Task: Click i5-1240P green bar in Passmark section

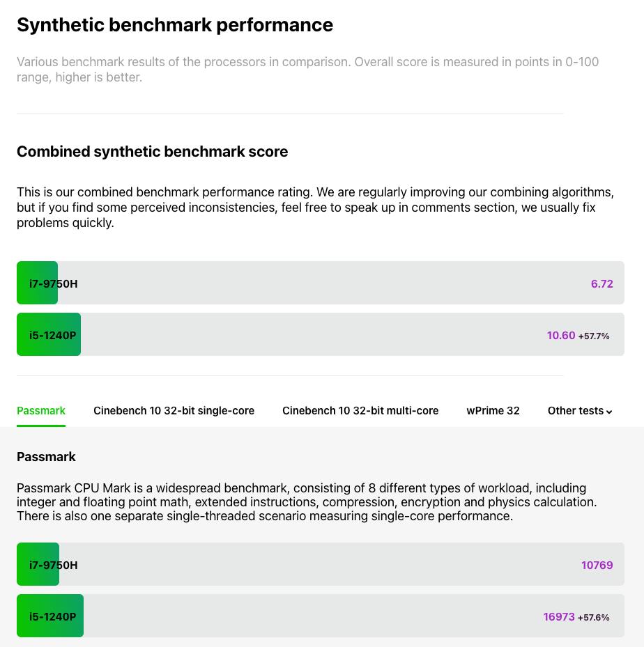Action: (50, 616)
